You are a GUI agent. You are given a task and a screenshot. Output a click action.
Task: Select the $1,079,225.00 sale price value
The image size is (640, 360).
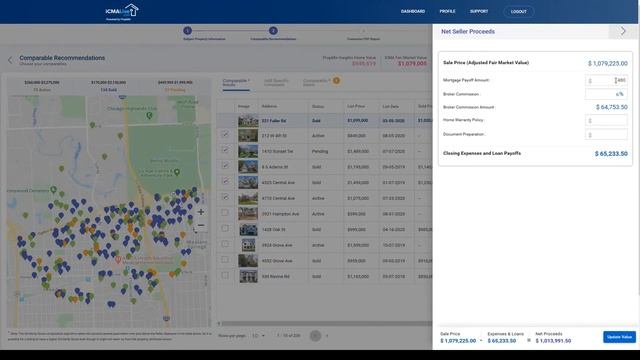[608, 63]
